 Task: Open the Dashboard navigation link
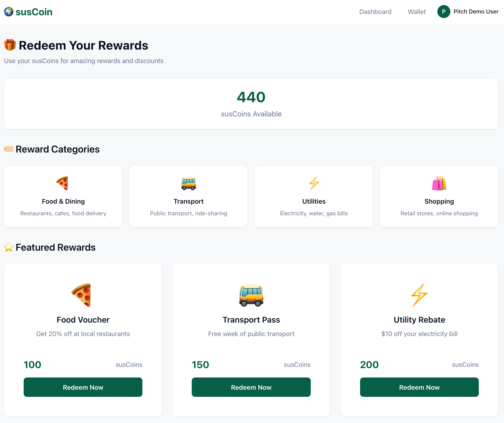click(375, 12)
